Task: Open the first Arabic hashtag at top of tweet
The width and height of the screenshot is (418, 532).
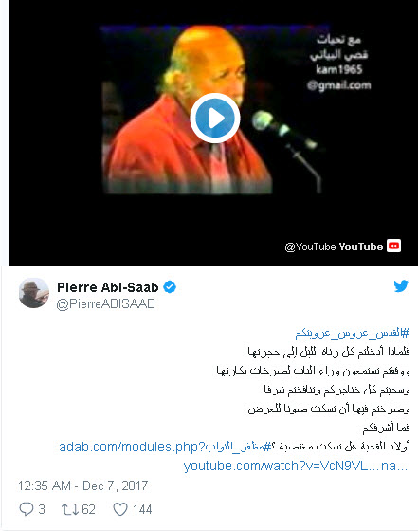Action: coord(353,333)
